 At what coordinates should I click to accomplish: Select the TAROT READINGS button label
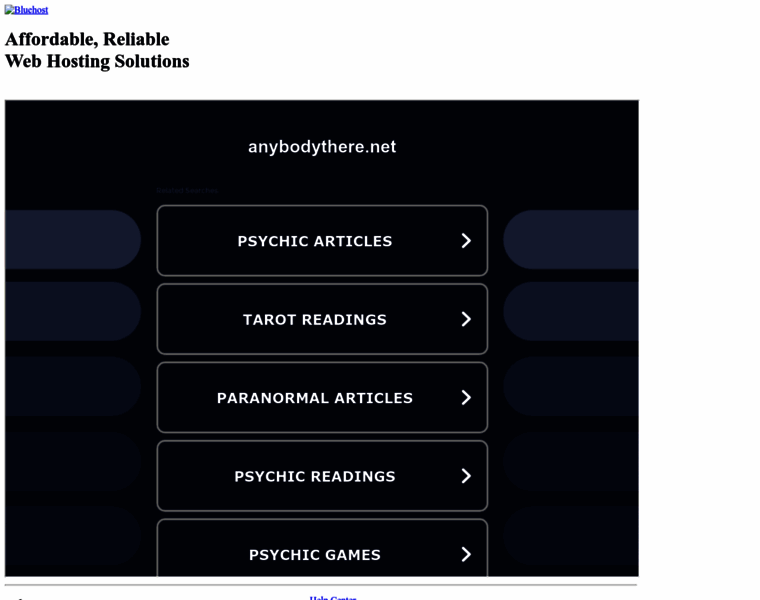[314, 320]
